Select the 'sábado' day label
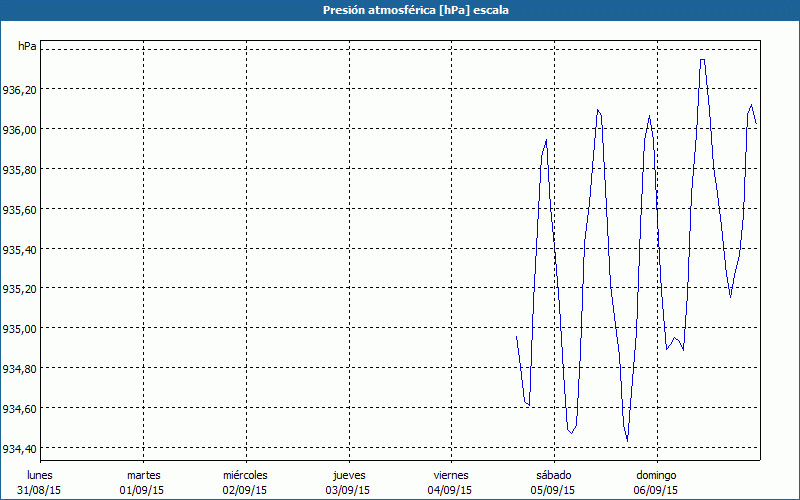This screenshot has width=800, height=500. [553, 474]
